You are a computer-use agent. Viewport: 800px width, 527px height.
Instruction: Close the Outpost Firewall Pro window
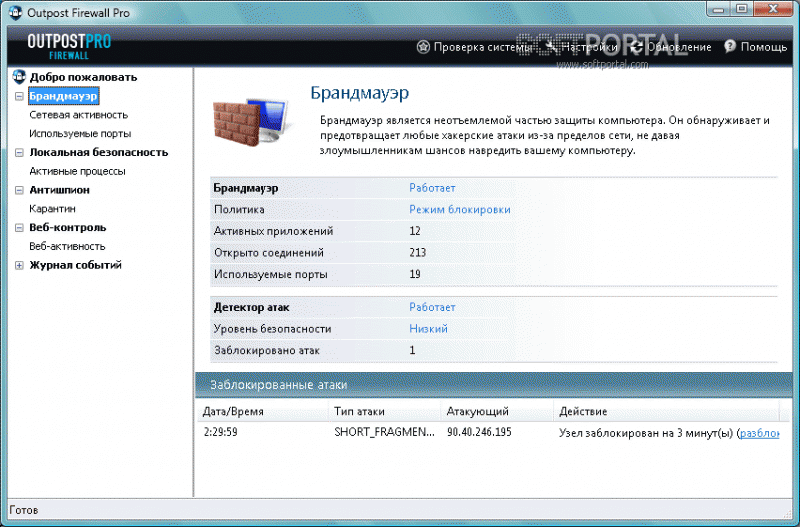[773, 8]
